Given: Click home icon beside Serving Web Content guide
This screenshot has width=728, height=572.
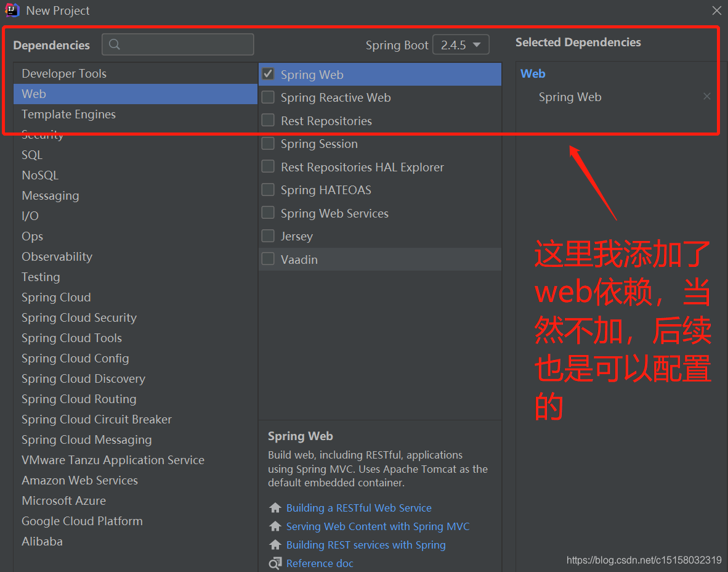Looking at the screenshot, I should [275, 526].
